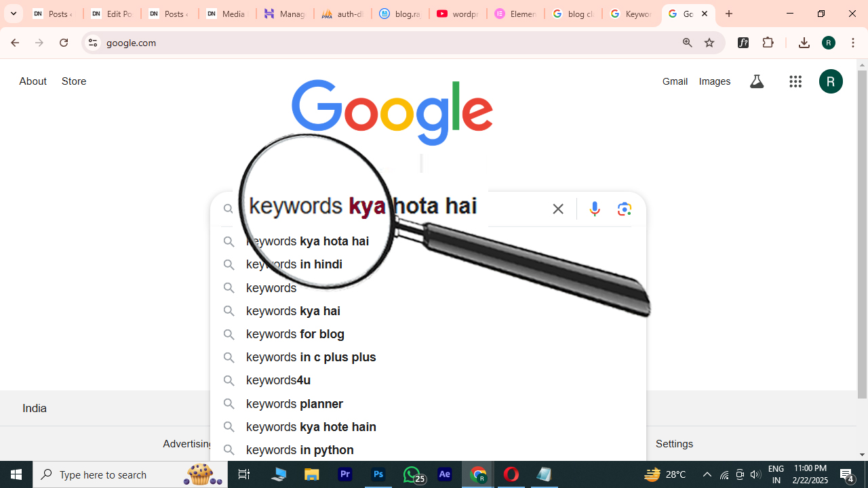Screen dimensions: 868x488
Task: Click the Store link
Action: [x=73, y=81]
